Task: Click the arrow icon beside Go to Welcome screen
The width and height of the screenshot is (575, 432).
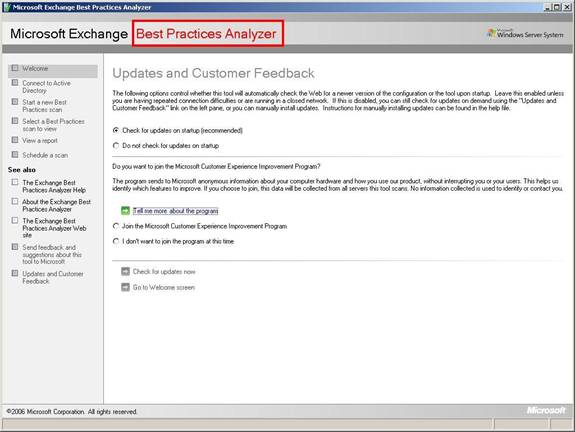Action: tap(125, 287)
